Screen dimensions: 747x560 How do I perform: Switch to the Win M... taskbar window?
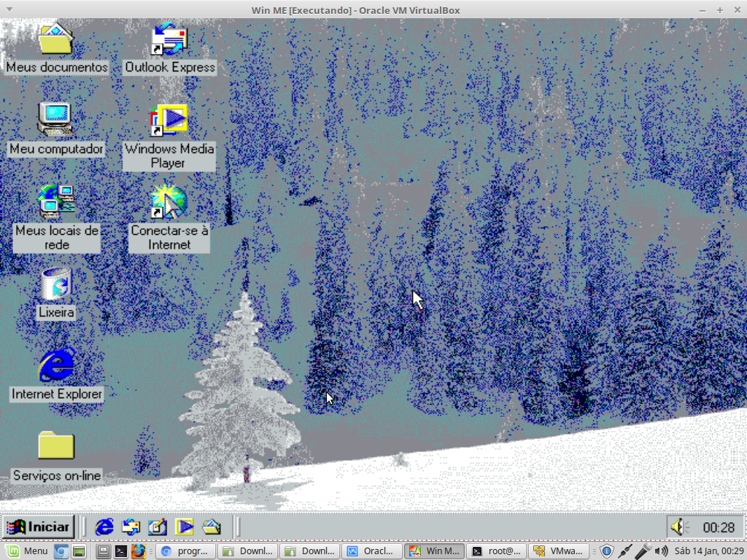tap(434, 551)
